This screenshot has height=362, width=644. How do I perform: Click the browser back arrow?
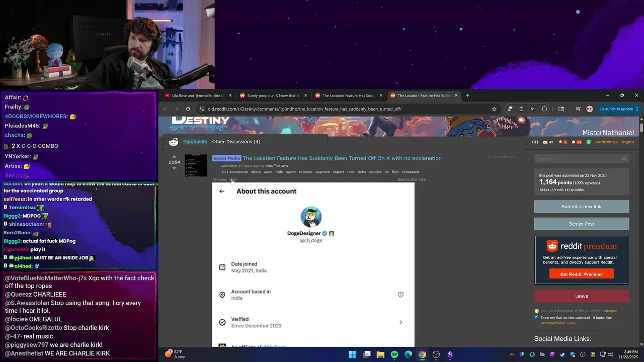coord(166,109)
